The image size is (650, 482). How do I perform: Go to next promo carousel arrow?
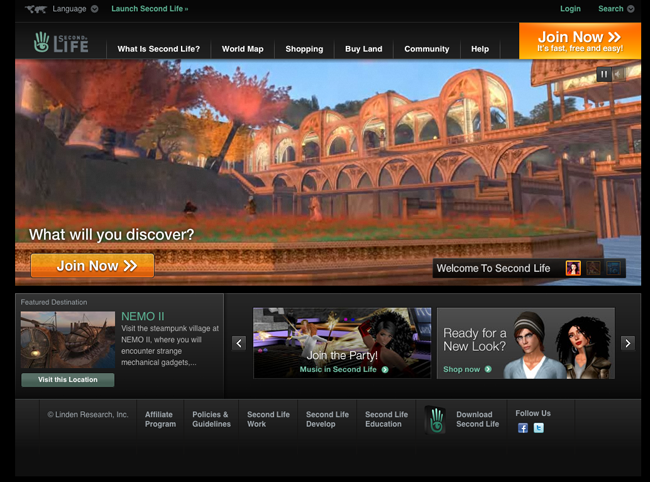coord(628,343)
